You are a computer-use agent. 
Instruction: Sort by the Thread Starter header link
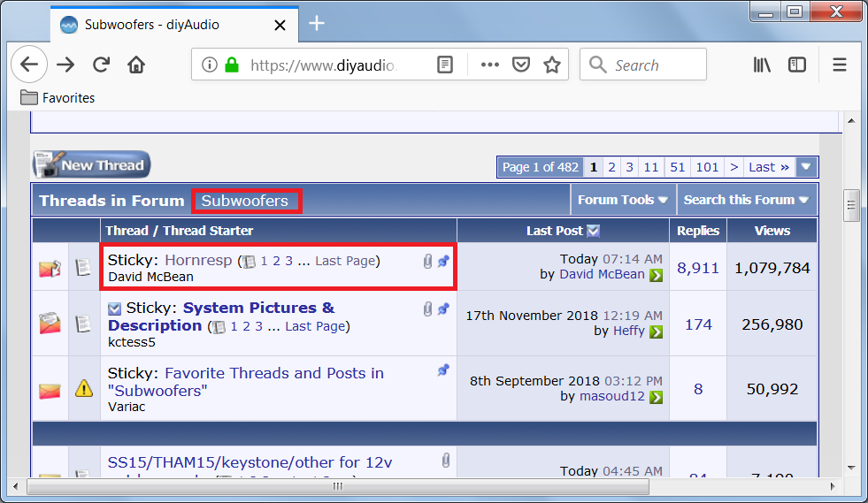(x=208, y=231)
